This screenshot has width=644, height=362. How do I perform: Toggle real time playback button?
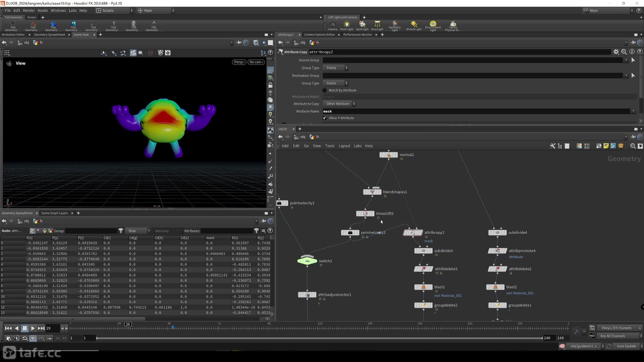(x=33, y=338)
